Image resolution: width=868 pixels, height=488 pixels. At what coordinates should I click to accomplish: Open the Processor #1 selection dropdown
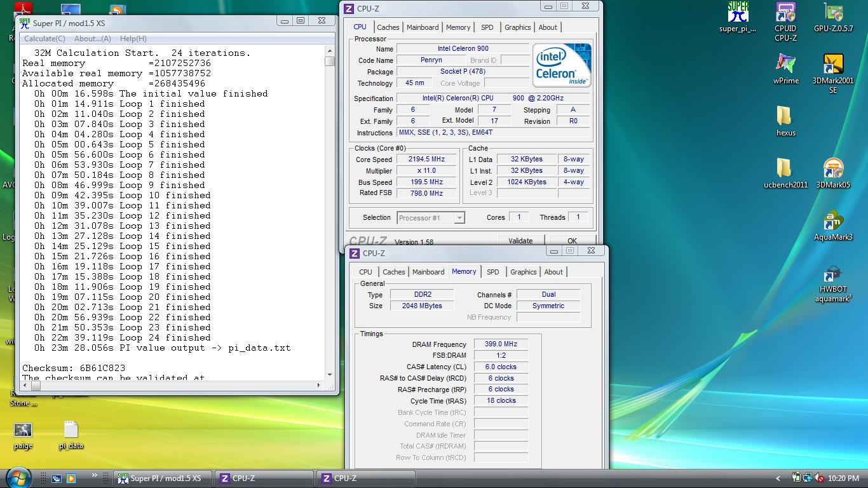431,218
